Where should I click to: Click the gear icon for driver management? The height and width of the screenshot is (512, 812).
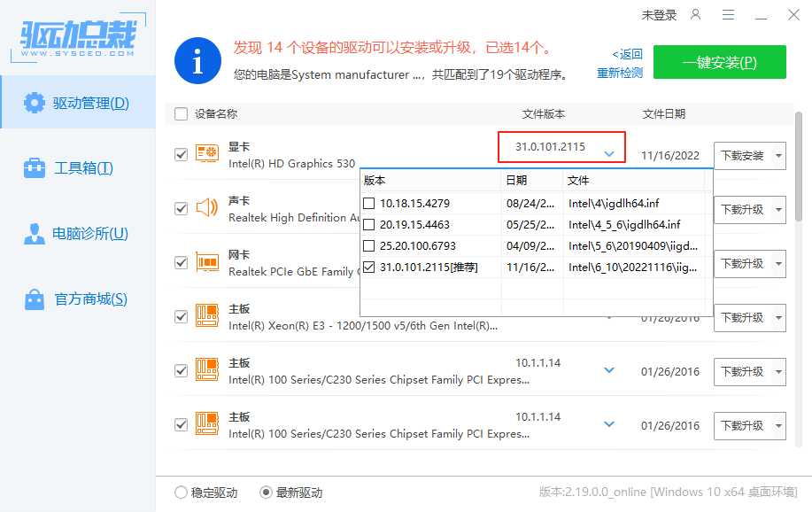click(35, 103)
